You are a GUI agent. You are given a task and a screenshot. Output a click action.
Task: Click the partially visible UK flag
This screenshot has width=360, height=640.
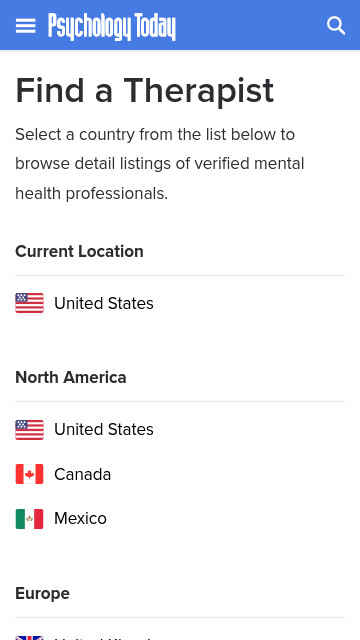point(29,638)
